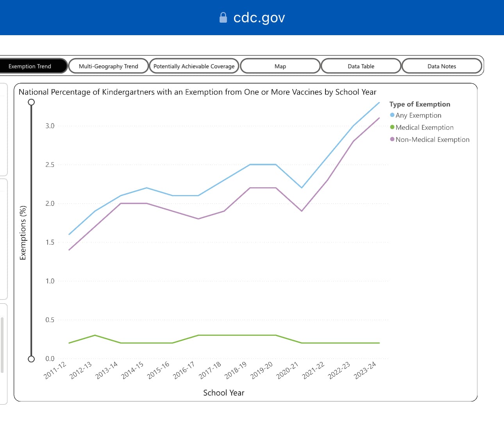Viewport: 504px width, 421px height.
Task: Select the Non-Medical Exemption legend label
Action: [433, 140]
